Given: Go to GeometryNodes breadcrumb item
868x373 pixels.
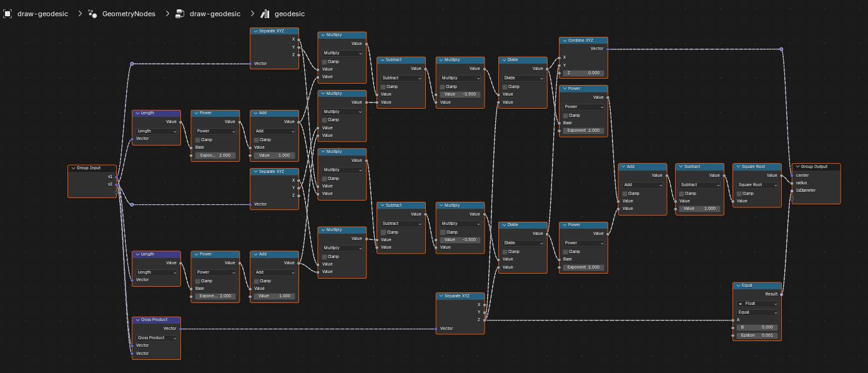Looking at the screenshot, I should coord(129,13).
